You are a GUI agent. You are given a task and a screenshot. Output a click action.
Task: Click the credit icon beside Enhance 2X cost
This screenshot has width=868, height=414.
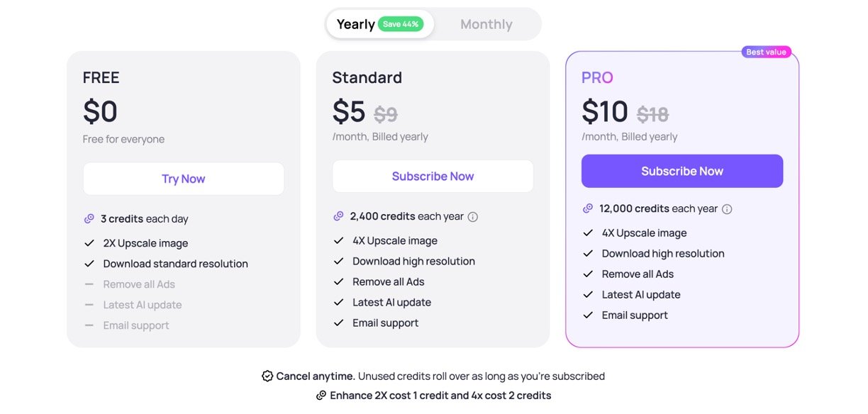click(321, 396)
